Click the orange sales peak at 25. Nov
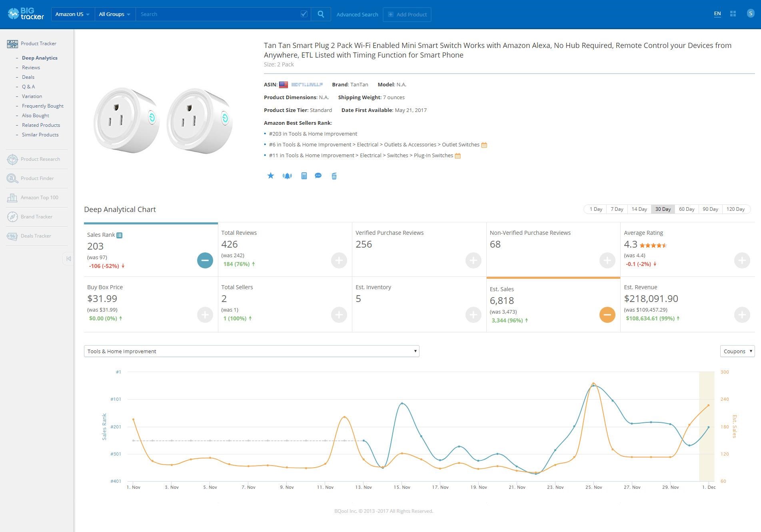Image resolution: width=761 pixels, height=532 pixels. (x=593, y=383)
